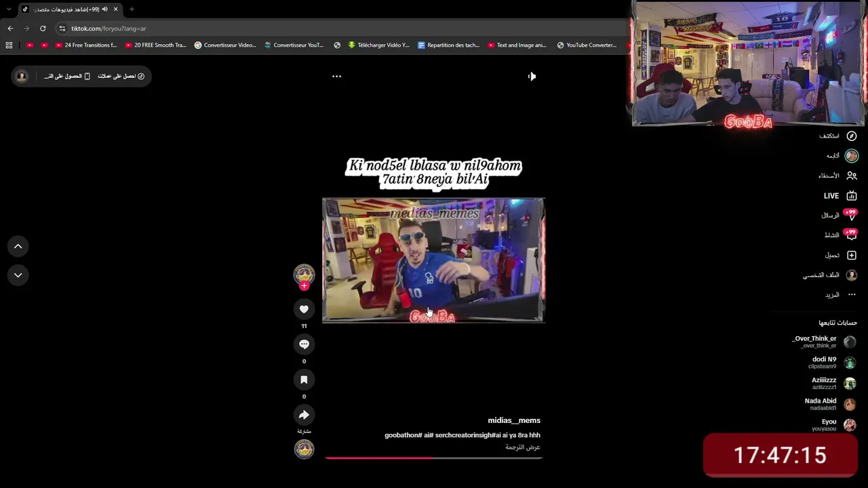
Task: Click the video player to pause
Action: (x=433, y=260)
